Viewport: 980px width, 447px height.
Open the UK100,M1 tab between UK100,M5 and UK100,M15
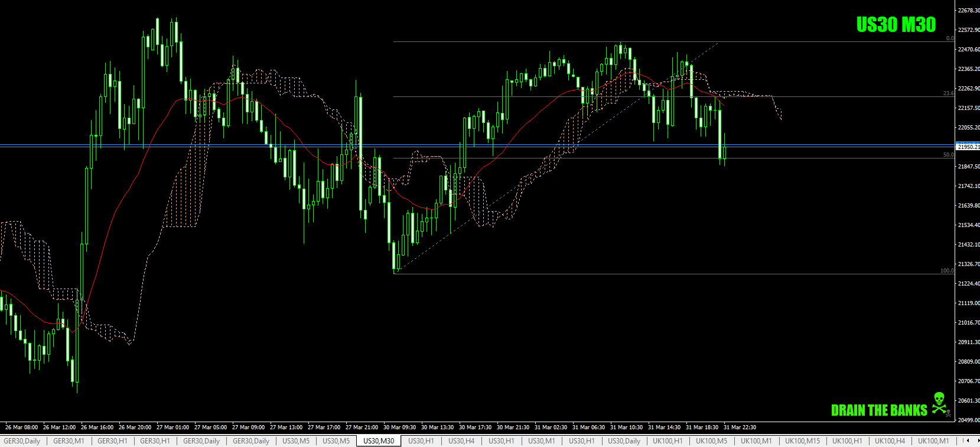pos(756,441)
